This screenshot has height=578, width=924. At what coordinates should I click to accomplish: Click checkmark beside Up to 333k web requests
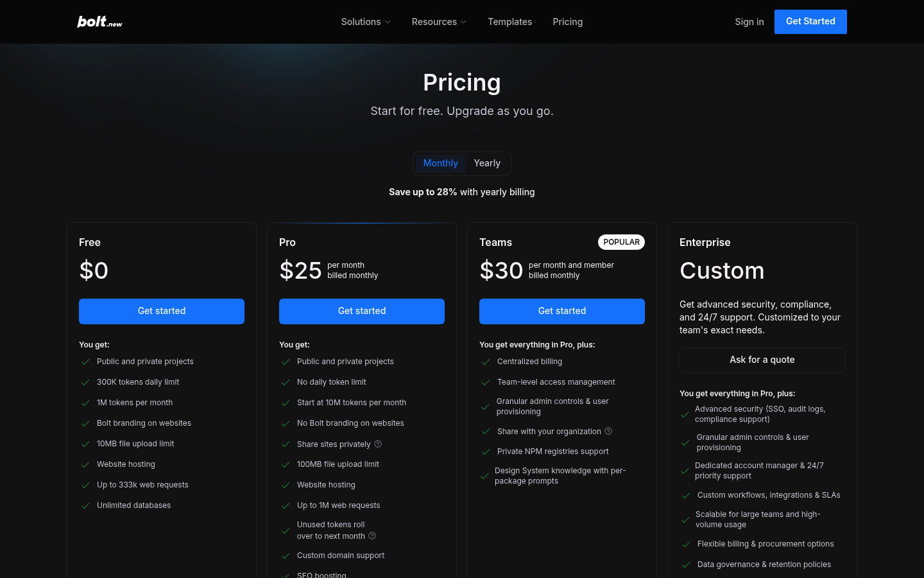[85, 485]
